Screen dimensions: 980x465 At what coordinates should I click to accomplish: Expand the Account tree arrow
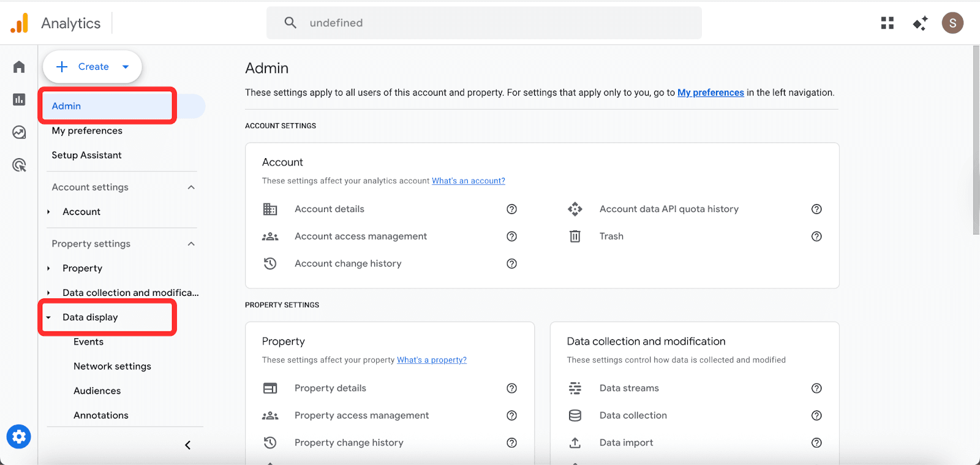[49, 212]
